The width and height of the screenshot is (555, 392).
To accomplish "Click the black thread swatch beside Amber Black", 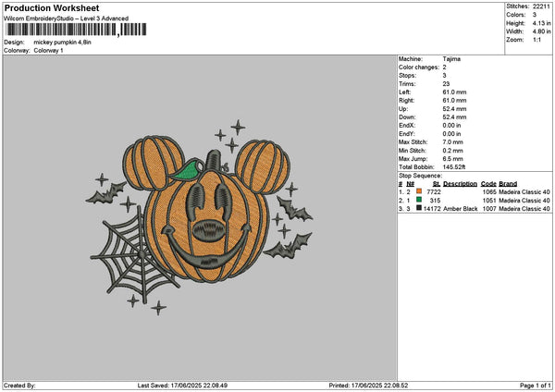I will pyautogui.click(x=419, y=208).
